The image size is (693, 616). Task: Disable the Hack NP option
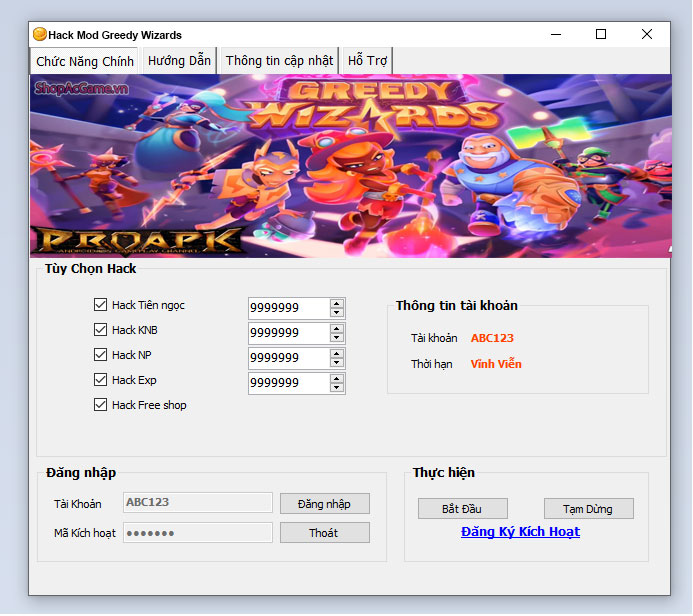point(100,355)
